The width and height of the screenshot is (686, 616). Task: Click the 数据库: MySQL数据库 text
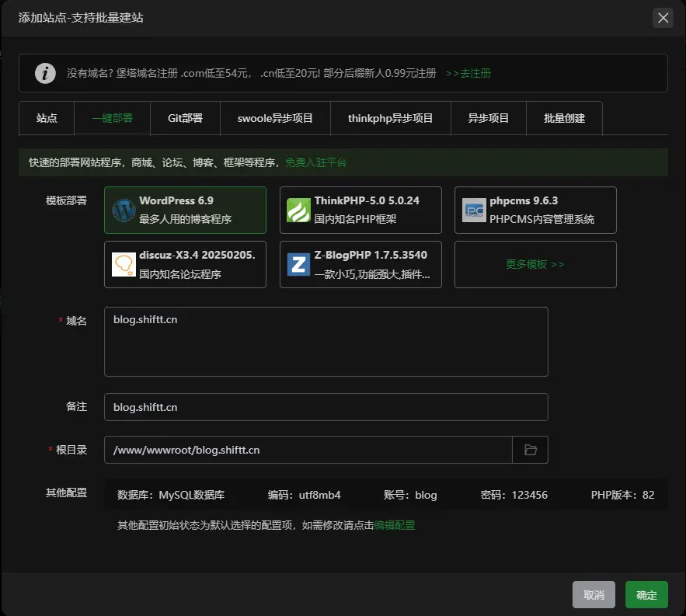pyautogui.click(x=171, y=495)
